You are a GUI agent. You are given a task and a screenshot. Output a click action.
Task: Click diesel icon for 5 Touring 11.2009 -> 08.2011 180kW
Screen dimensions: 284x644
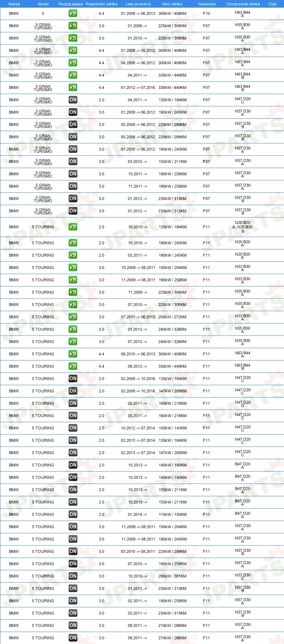click(73, 539)
